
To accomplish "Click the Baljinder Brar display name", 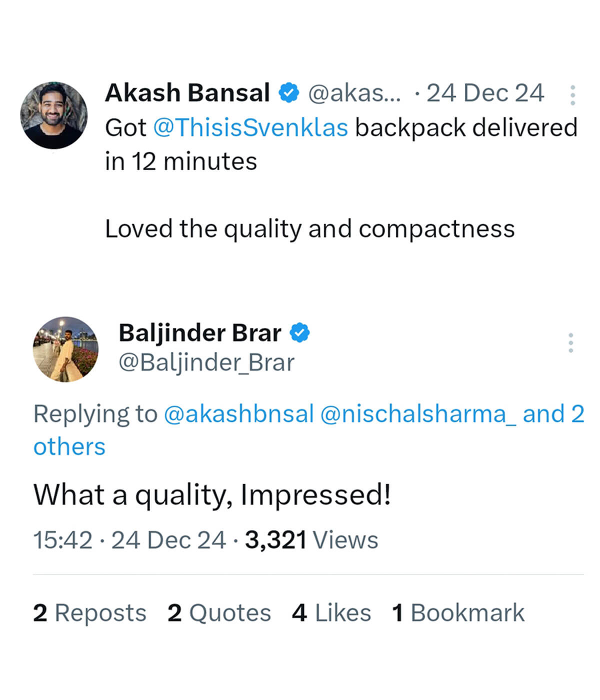I will pyautogui.click(x=200, y=333).
